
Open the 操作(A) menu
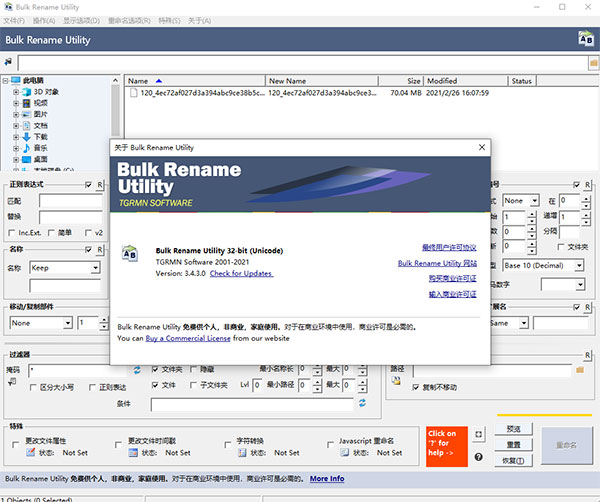[x=44, y=21]
